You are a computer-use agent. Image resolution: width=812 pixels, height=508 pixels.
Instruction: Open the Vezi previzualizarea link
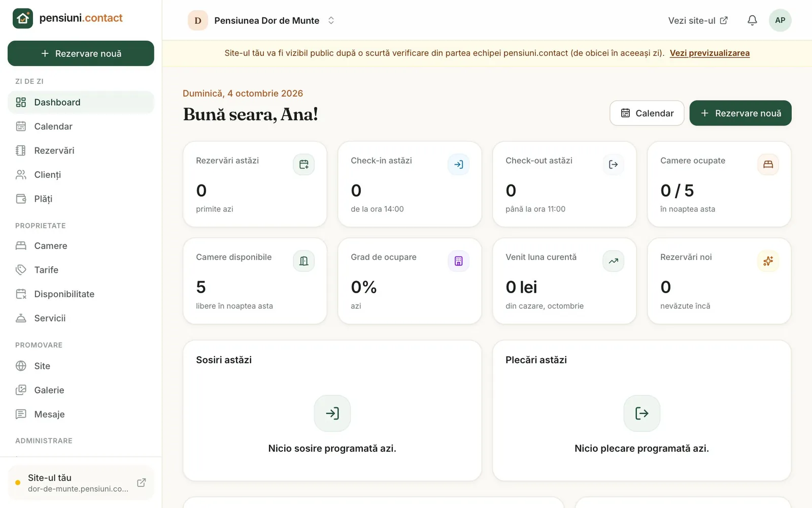pos(709,53)
